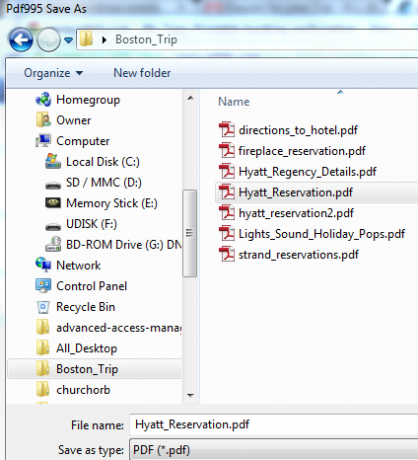
Task: Select Memory Stick (E:) in navigation tree
Action: [x=112, y=203]
